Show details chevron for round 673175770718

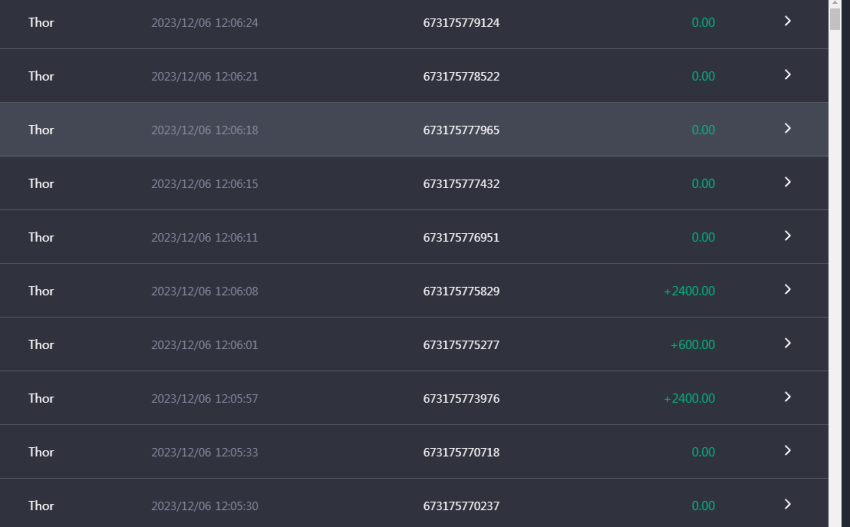788,451
